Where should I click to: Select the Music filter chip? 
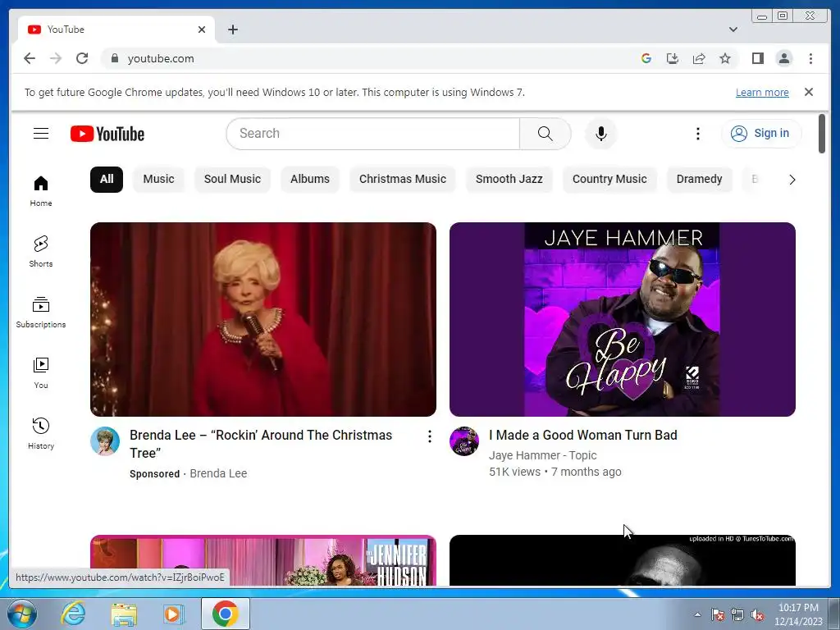pyautogui.click(x=158, y=179)
